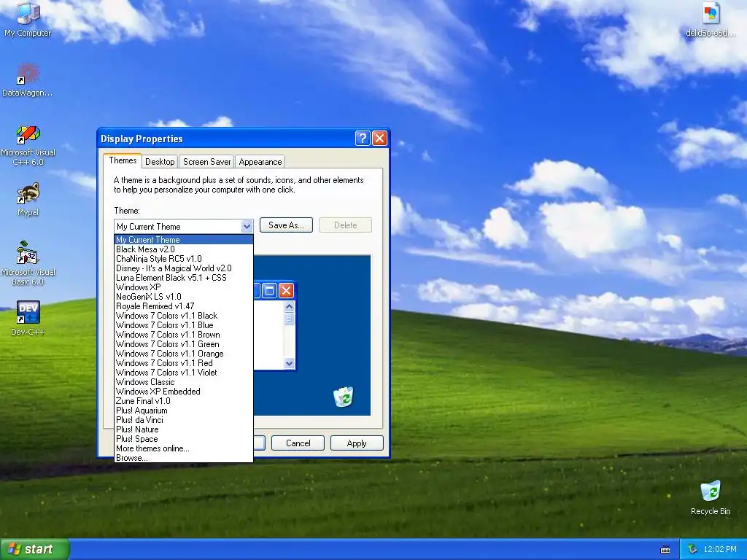
Task: Select Windows 7 Colors v1.1 Brown
Action: click(184, 335)
